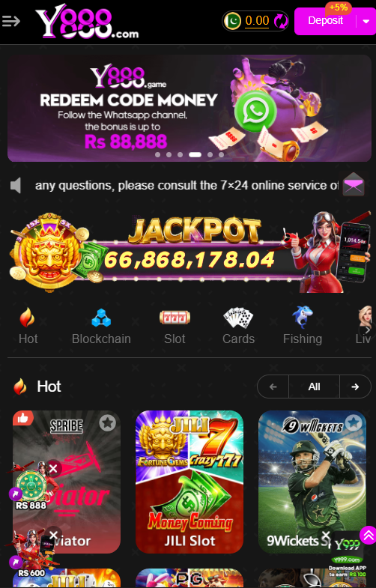
Task: Open the JILI Slot game thumbnail
Action: click(x=189, y=482)
